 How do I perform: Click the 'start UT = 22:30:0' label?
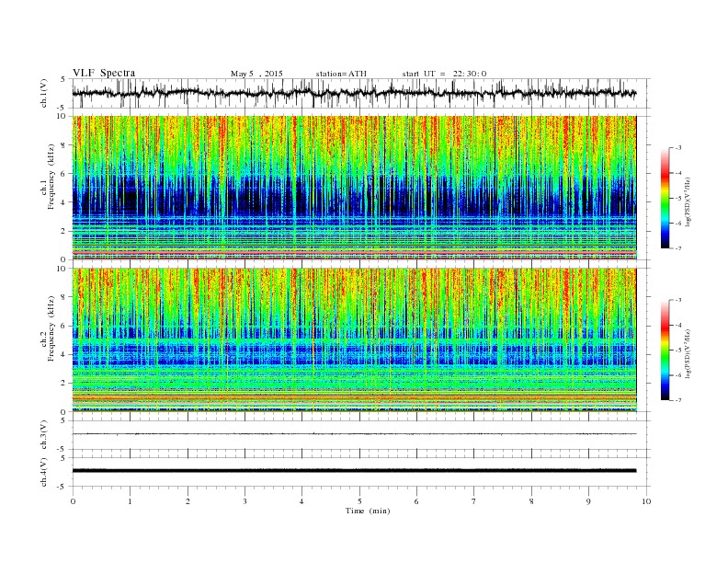444,74
